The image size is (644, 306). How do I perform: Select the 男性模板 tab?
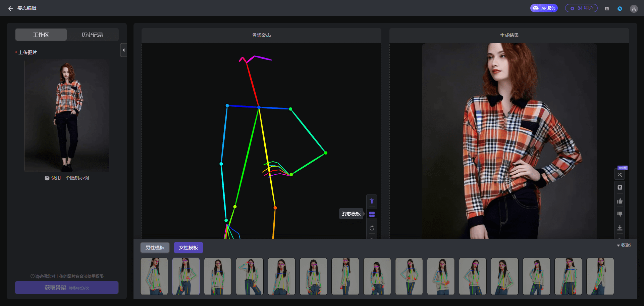pos(155,248)
